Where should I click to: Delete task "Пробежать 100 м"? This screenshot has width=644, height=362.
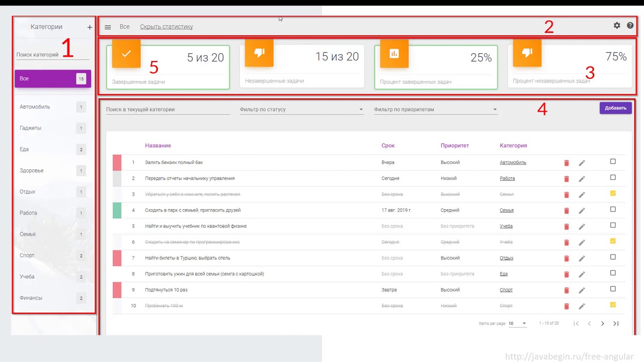click(567, 306)
